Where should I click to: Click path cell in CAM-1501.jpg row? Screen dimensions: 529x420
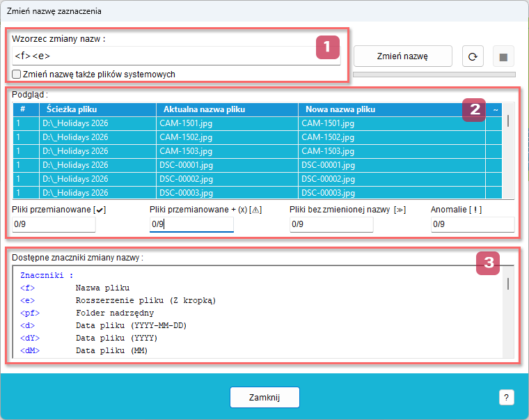tap(98, 123)
